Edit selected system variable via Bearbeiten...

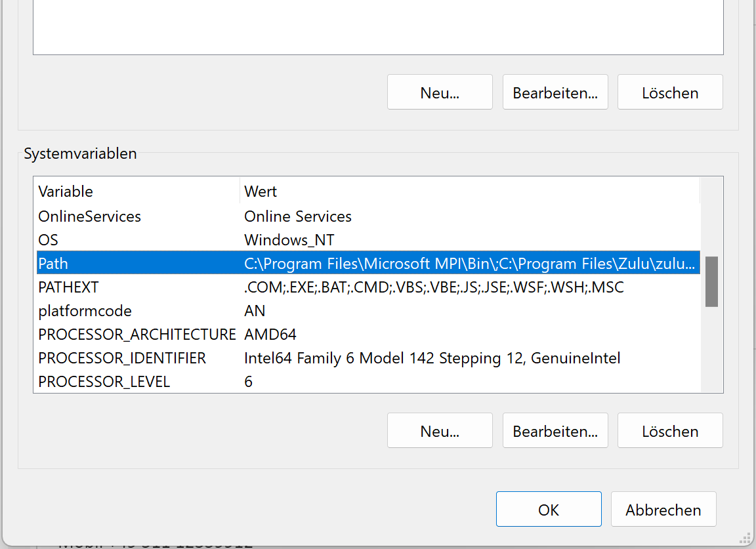click(555, 431)
